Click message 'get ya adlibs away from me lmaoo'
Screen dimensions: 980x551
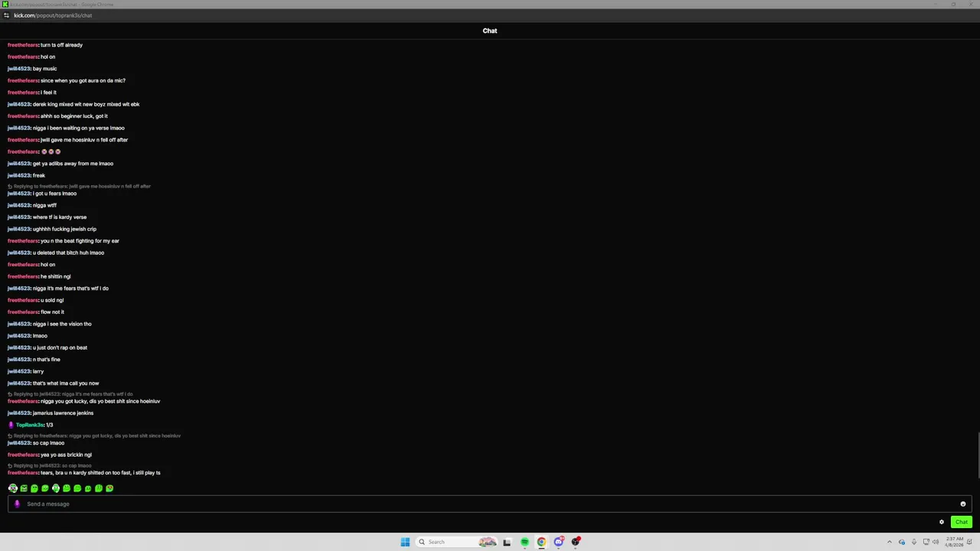[x=73, y=164]
